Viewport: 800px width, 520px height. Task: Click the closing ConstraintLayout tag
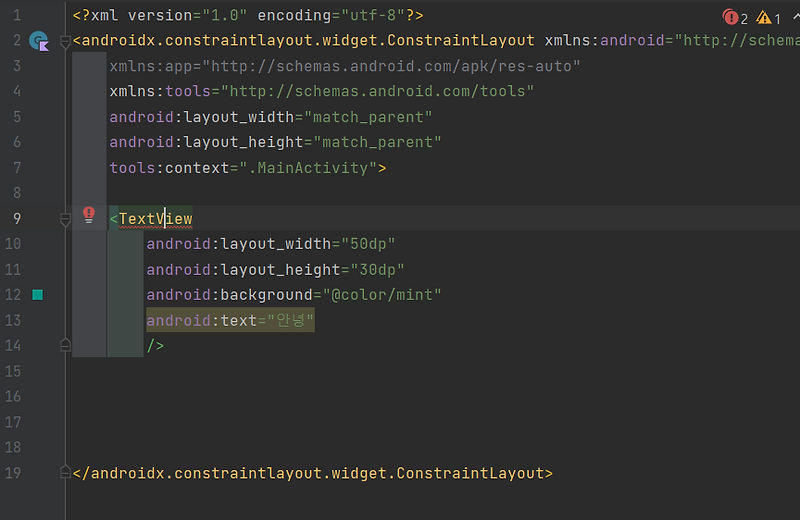(313, 473)
